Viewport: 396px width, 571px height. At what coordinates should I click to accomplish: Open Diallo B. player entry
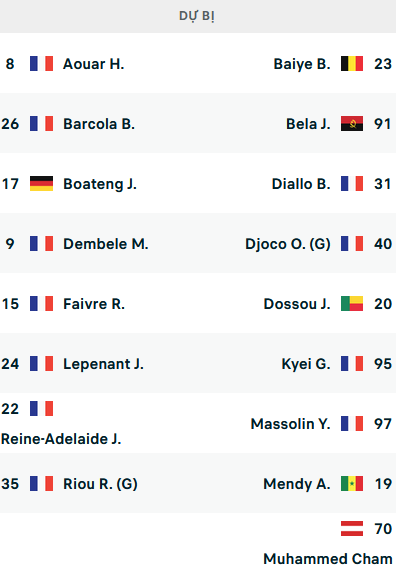coord(301,184)
